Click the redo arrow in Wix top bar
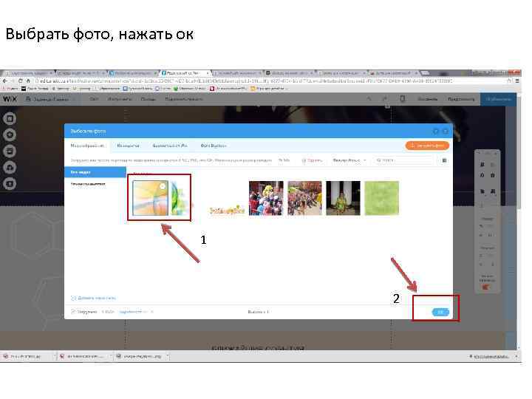532x399 pixels. click(x=385, y=99)
